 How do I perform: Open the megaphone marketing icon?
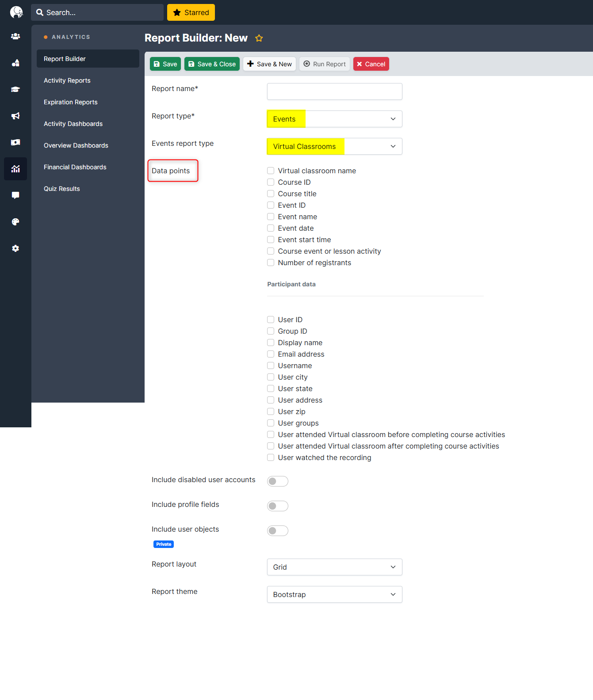pos(15,116)
